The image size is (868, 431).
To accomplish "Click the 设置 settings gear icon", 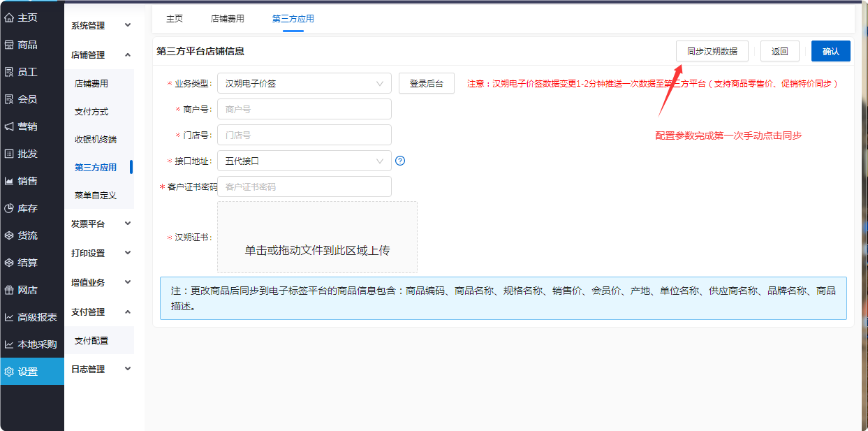I will (x=9, y=372).
